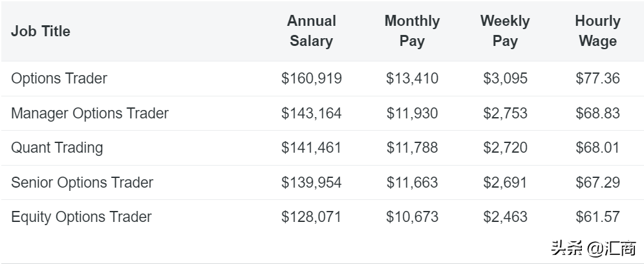Select the $128,071 annual salary cell
The height and width of the screenshot is (264, 644).
(x=311, y=217)
